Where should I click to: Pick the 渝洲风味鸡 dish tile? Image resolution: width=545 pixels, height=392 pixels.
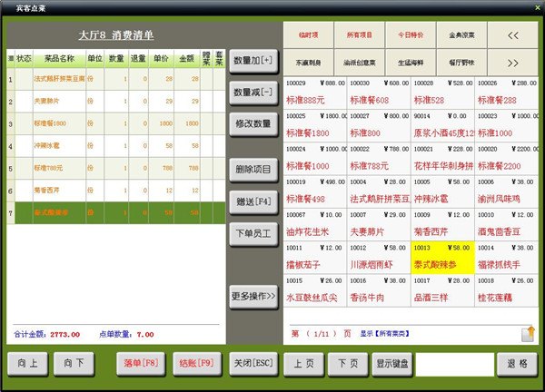click(507, 191)
